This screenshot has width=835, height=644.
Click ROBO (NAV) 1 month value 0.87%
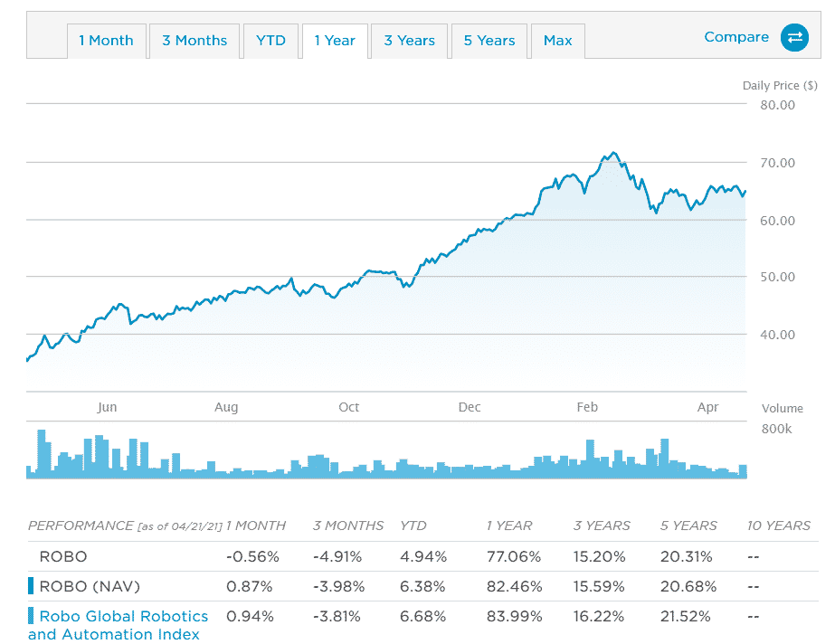click(x=249, y=586)
